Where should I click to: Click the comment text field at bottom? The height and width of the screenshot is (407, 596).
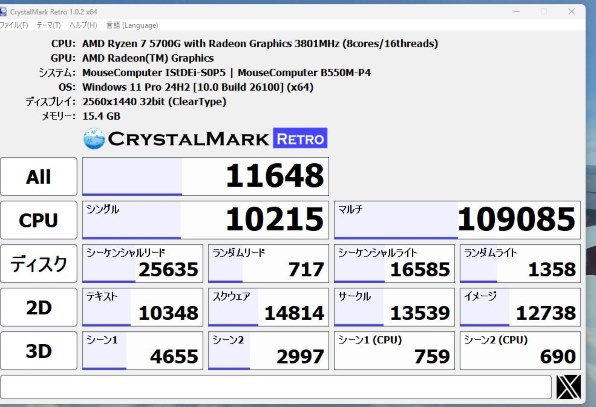(276, 387)
